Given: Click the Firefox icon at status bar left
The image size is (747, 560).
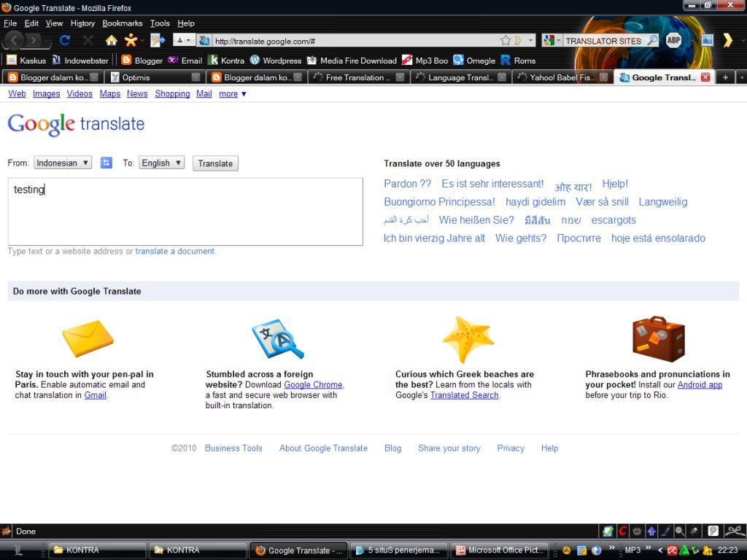Looking at the screenshot, I should (6, 531).
